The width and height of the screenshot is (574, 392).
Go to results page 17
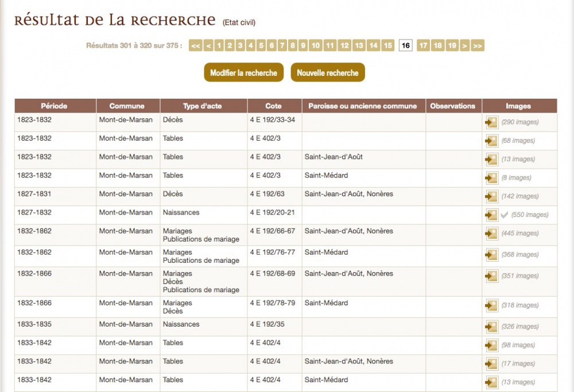point(423,46)
